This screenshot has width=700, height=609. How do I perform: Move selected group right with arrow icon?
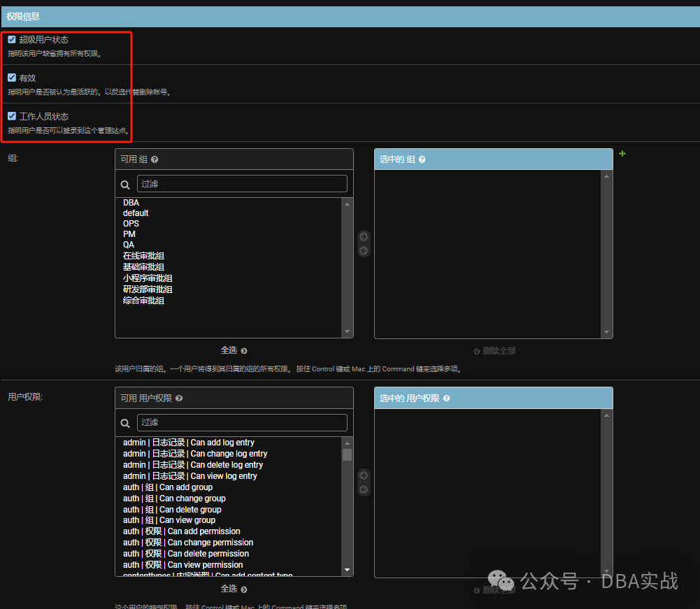[x=364, y=236]
